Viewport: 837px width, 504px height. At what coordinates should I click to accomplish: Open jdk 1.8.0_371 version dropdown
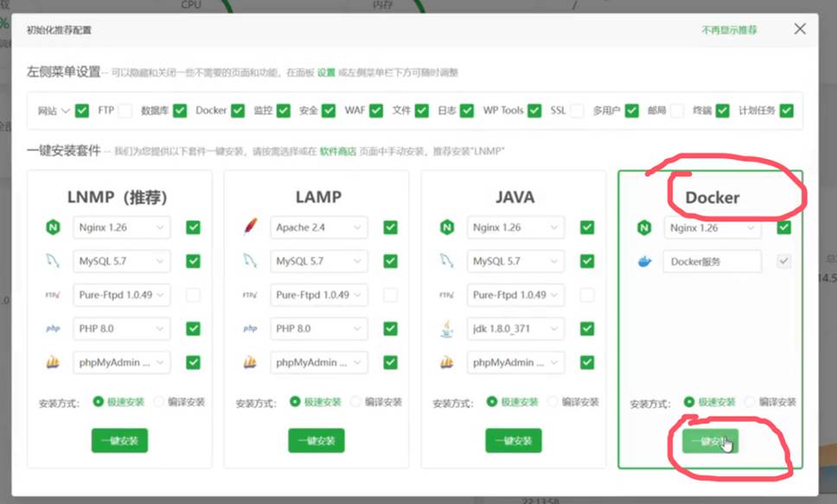(x=514, y=329)
